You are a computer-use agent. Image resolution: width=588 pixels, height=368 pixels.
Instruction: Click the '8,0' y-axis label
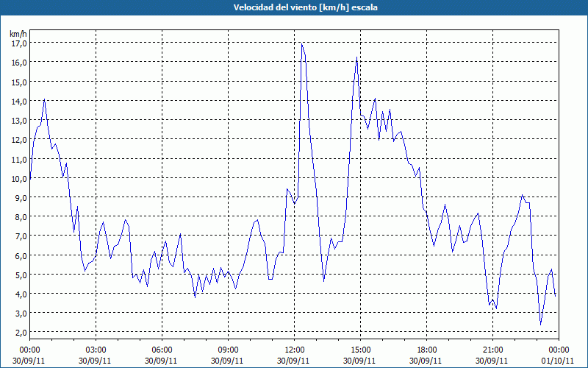click(21, 217)
